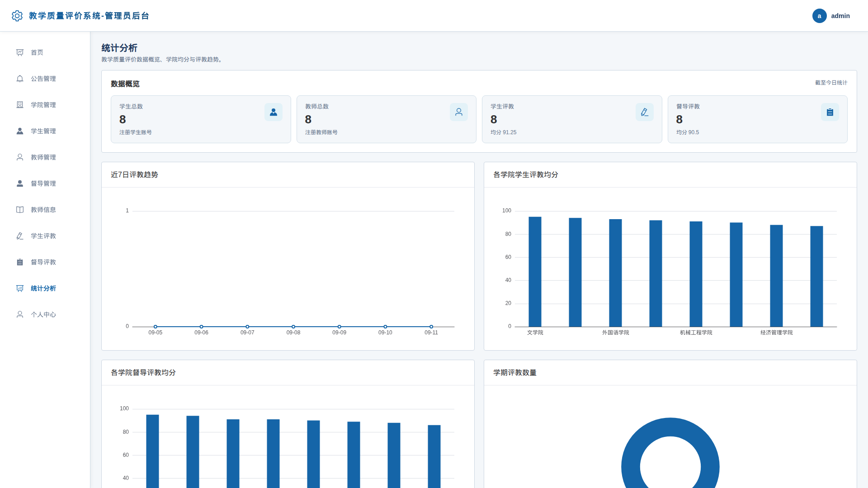868x488 pixels.
Task: Click the person icon for 督导管理
Action: (20, 183)
